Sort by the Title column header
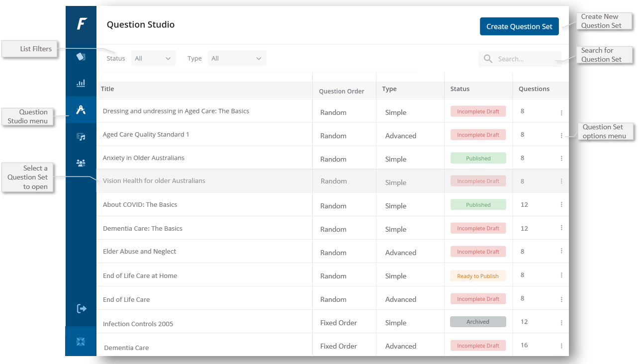 coord(107,89)
